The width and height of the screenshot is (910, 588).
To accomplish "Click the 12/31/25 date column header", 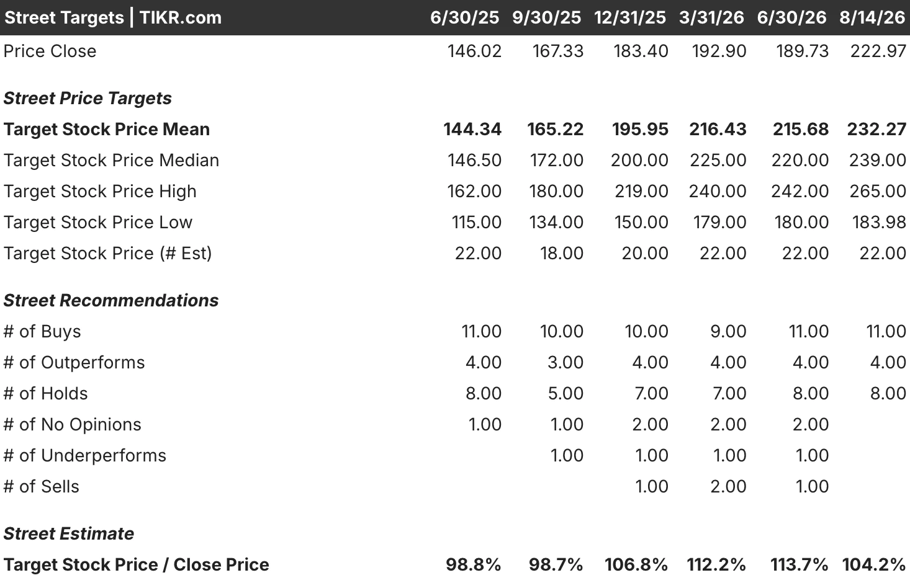I will (630, 17).
